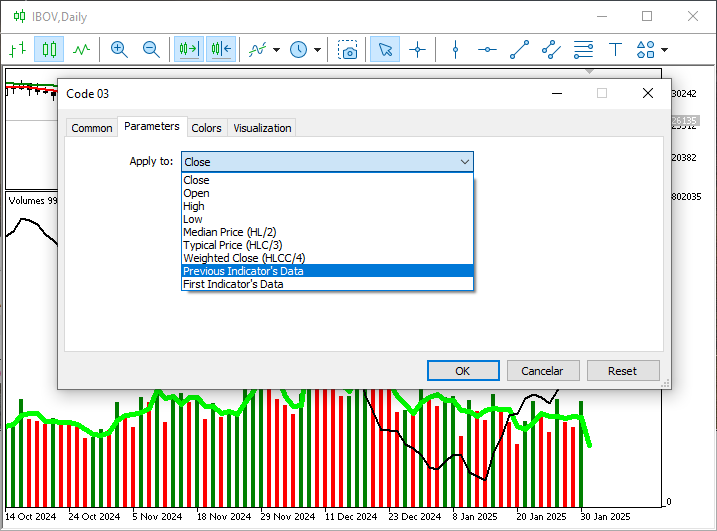The image size is (717, 531).
Task: Open the Visualization tab
Action: (262, 128)
